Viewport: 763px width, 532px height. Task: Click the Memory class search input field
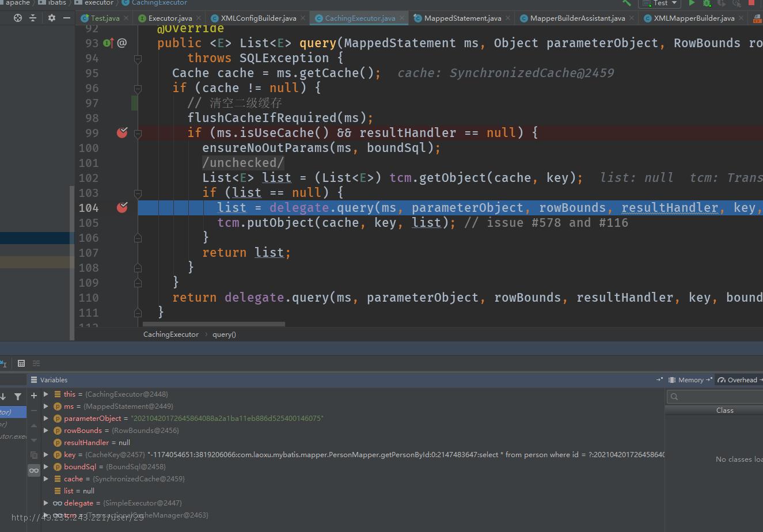(x=715, y=396)
